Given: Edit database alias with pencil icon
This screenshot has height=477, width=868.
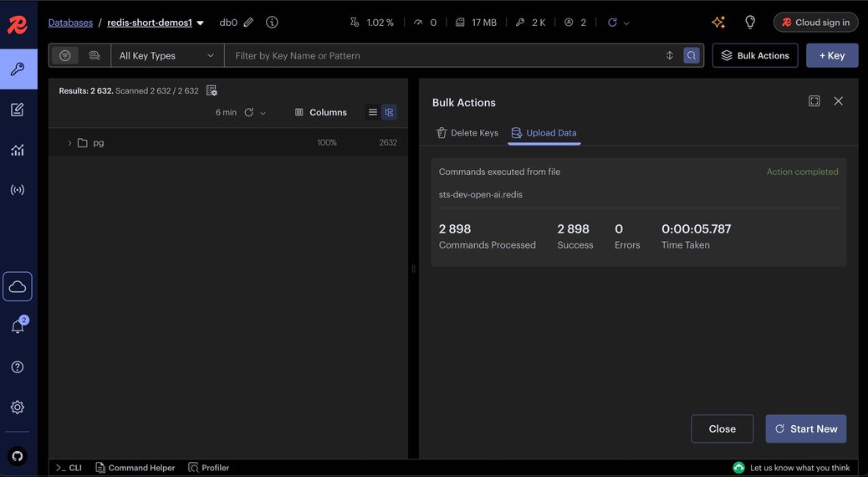Looking at the screenshot, I should [248, 22].
